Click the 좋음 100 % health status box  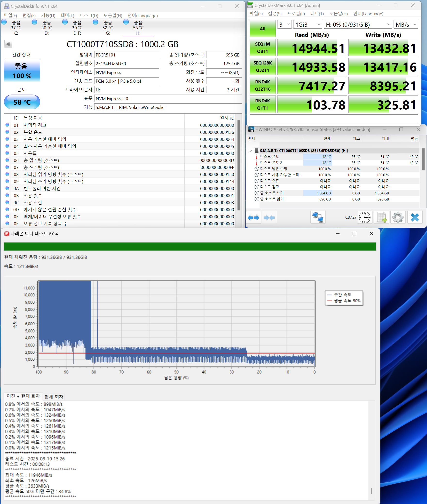[x=22, y=71]
